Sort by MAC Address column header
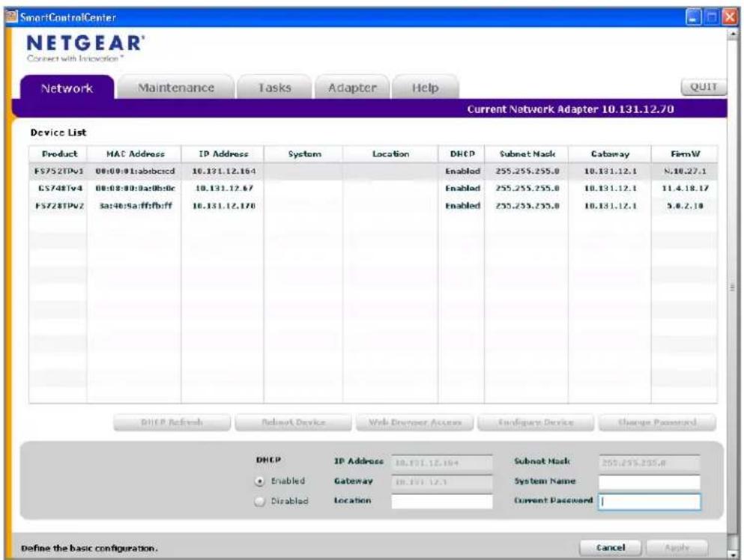Screen dimensions: 744x560 pos(135,153)
